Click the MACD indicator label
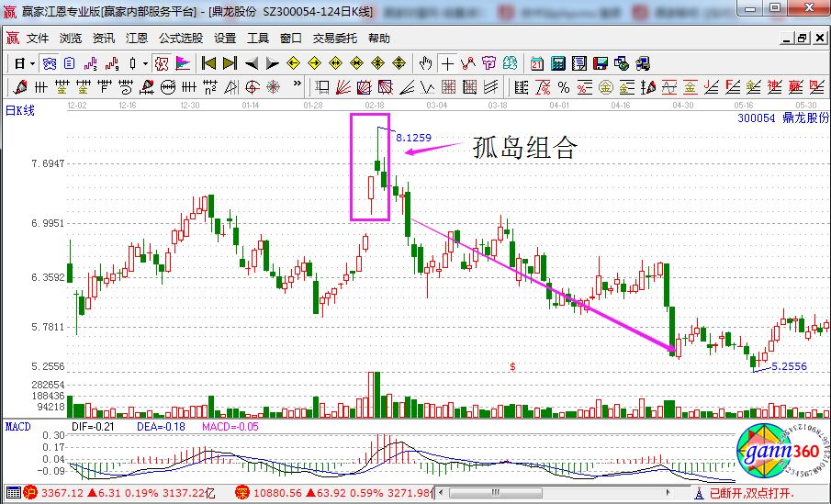 18,426
